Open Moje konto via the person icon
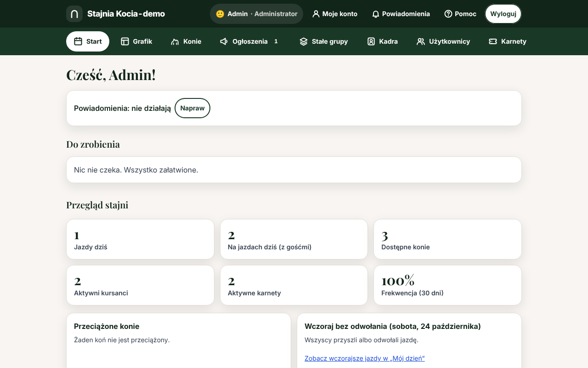 pyautogui.click(x=316, y=14)
